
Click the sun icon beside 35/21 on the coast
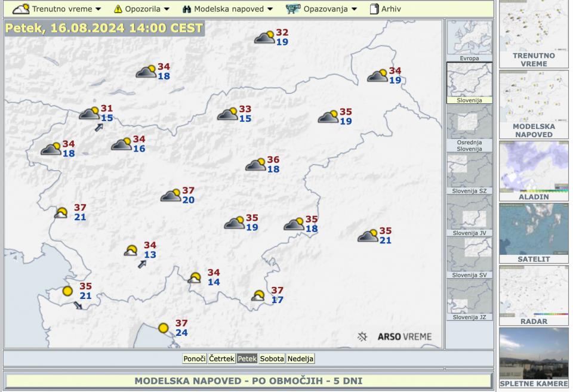(x=67, y=291)
